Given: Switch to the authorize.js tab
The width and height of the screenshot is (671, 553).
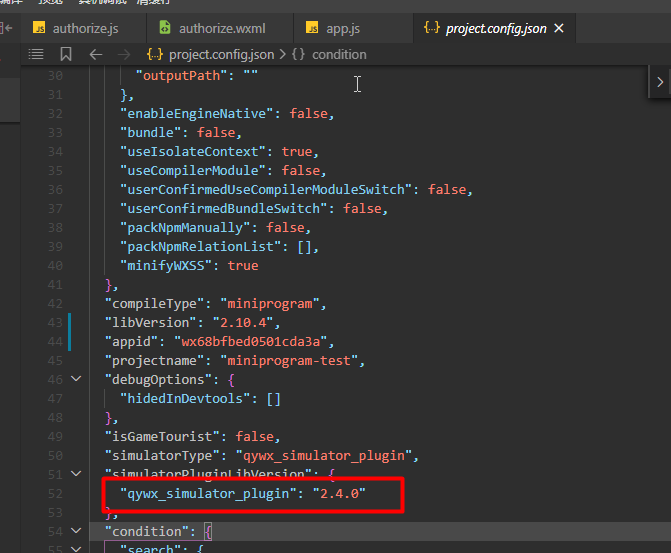Looking at the screenshot, I should (83, 28).
